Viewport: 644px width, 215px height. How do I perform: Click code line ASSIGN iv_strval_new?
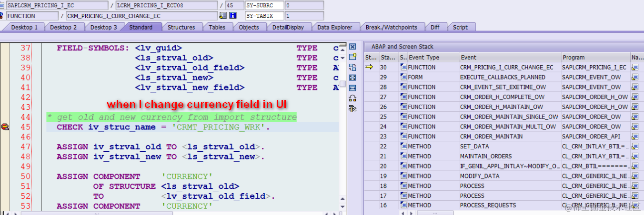pos(161,157)
